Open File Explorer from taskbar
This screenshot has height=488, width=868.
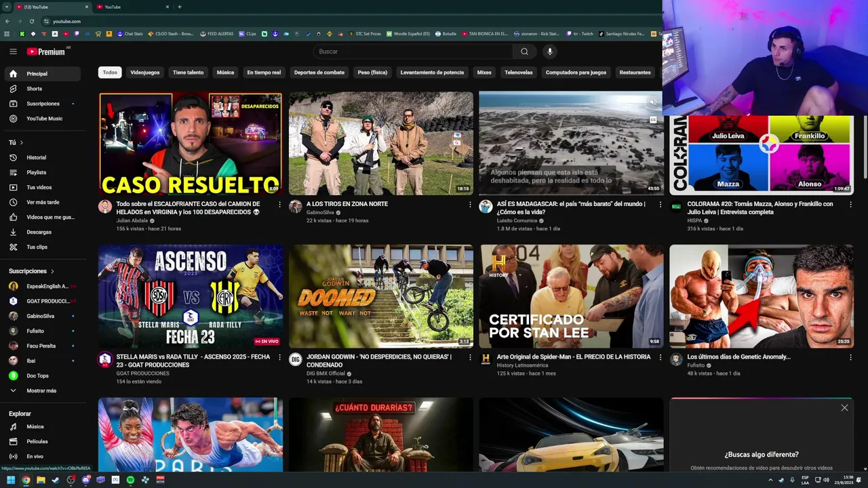(41, 480)
